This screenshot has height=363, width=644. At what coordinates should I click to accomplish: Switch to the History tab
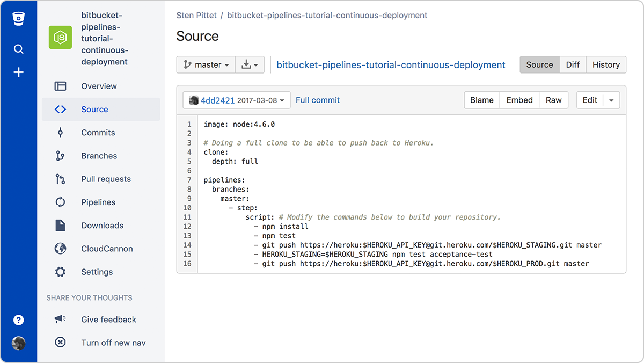[606, 64]
